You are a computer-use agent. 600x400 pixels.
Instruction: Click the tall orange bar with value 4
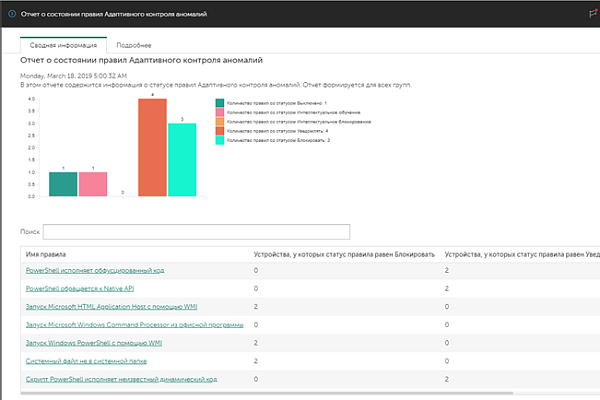152,147
